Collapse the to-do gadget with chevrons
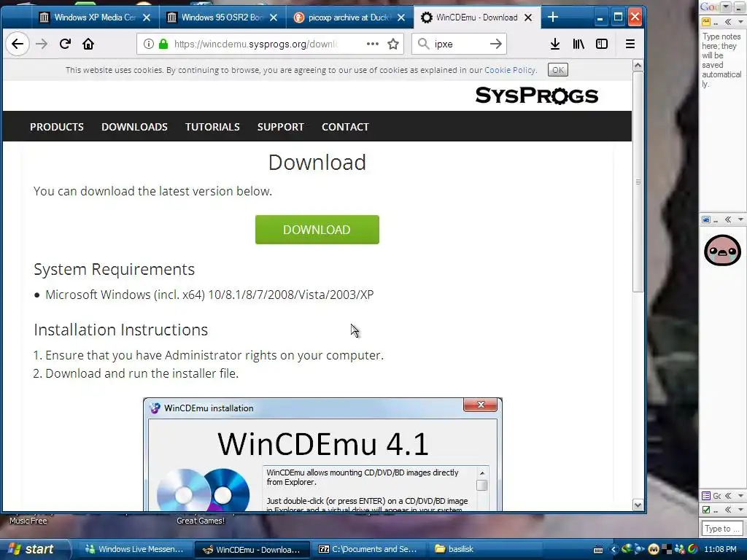Image resolution: width=747 pixels, height=560 pixels. click(728, 510)
